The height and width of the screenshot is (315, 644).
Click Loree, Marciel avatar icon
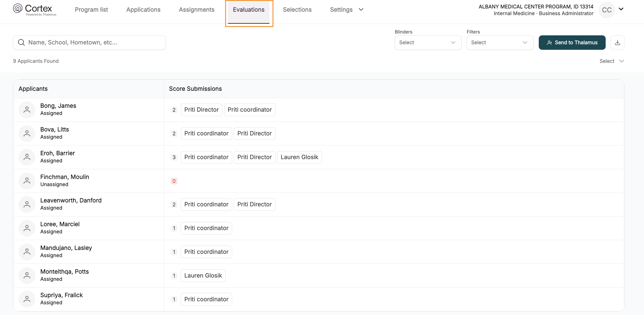[27, 228]
